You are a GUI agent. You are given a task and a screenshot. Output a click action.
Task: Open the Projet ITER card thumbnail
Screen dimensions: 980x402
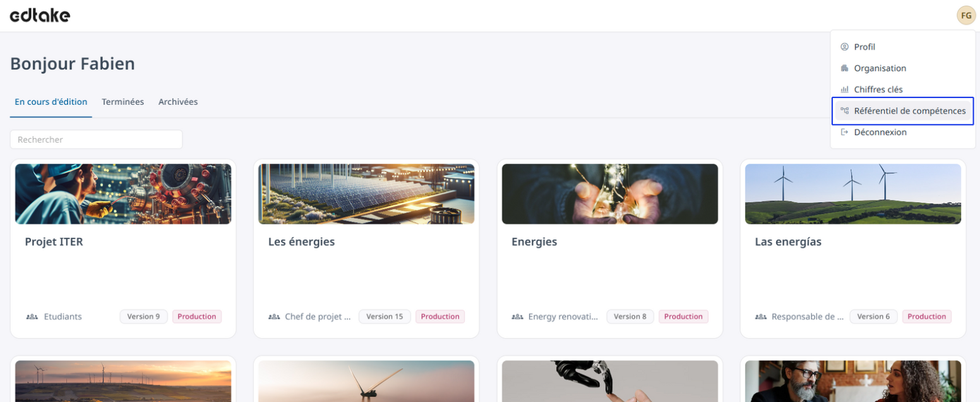click(x=123, y=194)
